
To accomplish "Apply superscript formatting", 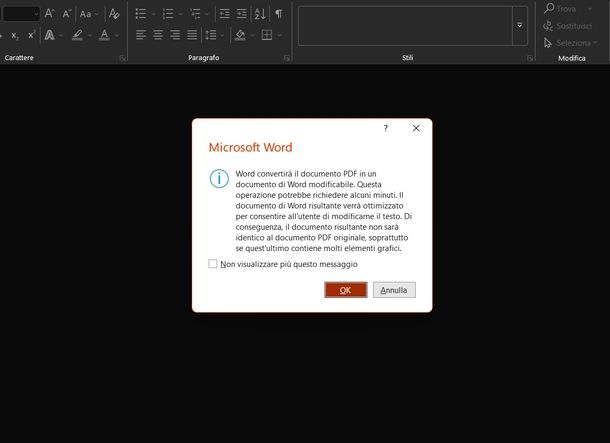I will pos(32,35).
